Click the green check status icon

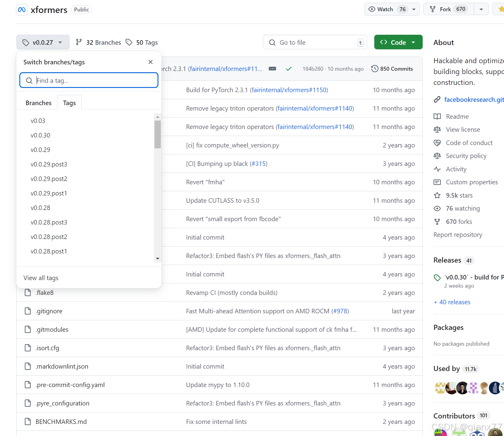(289, 69)
